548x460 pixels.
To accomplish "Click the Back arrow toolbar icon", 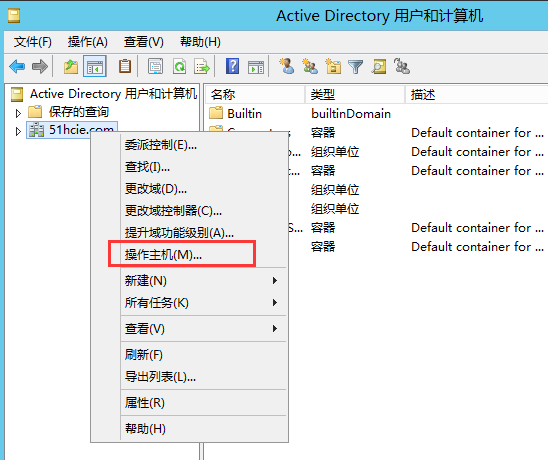I will pyautogui.click(x=17, y=66).
